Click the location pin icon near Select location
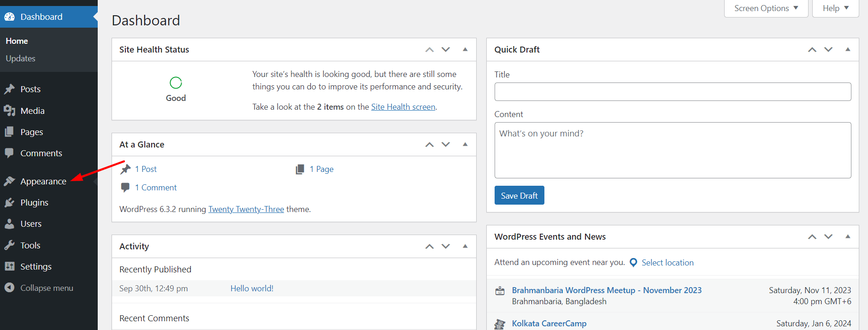Image resolution: width=868 pixels, height=330 pixels. (633, 262)
